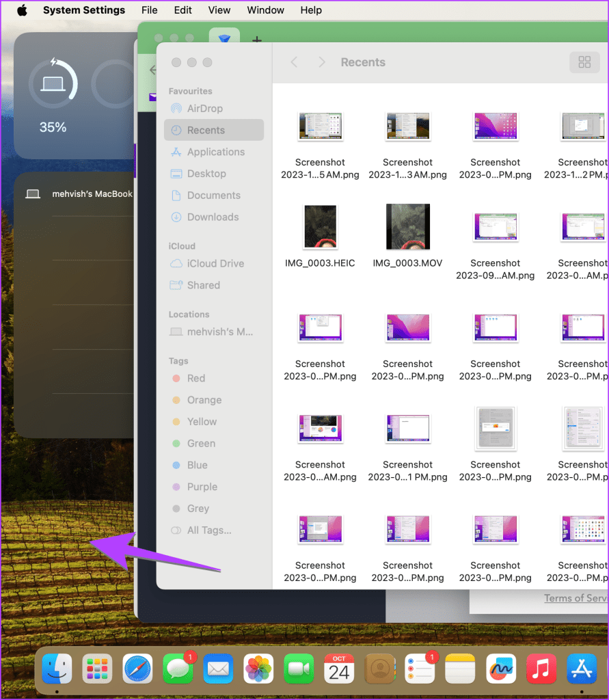Show All Tags in the sidebar
This screenshot has height=700, width=609.
point(208,530)
